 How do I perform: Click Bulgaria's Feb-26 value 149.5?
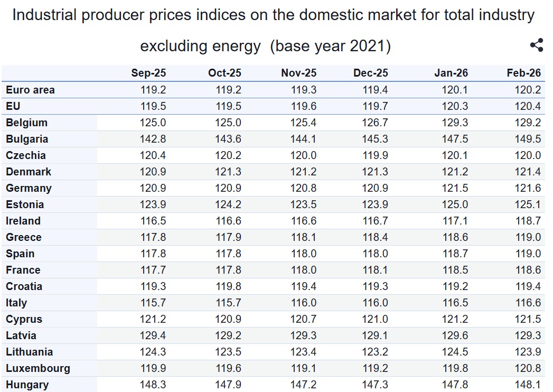tap(528, 139)
